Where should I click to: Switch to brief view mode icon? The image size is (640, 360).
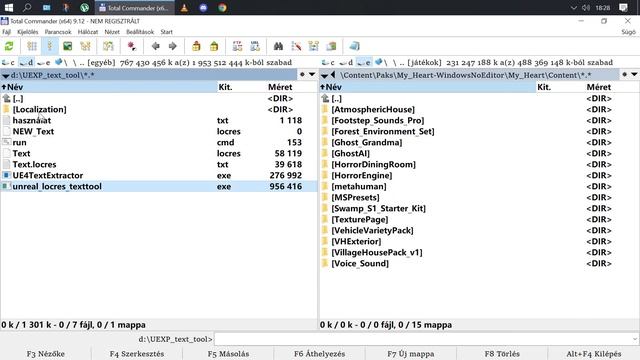[32, 46]
